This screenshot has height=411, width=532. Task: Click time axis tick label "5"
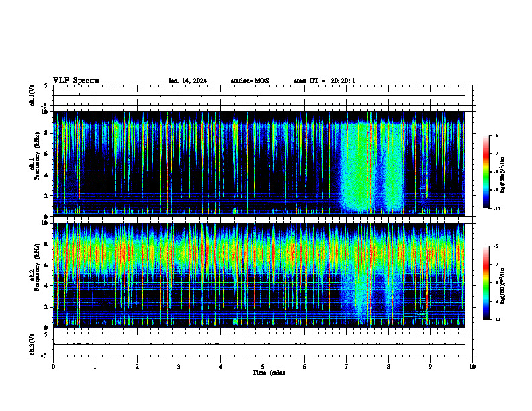point(263,367)
